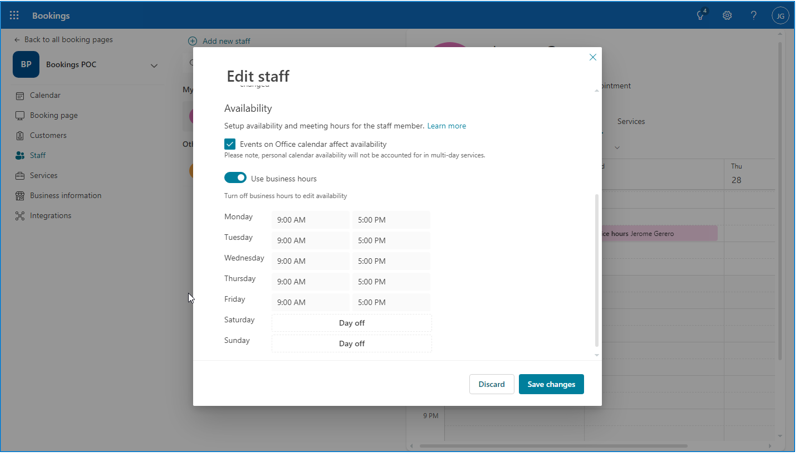Click the dialog's vertical scrollbar

[597, 270]
